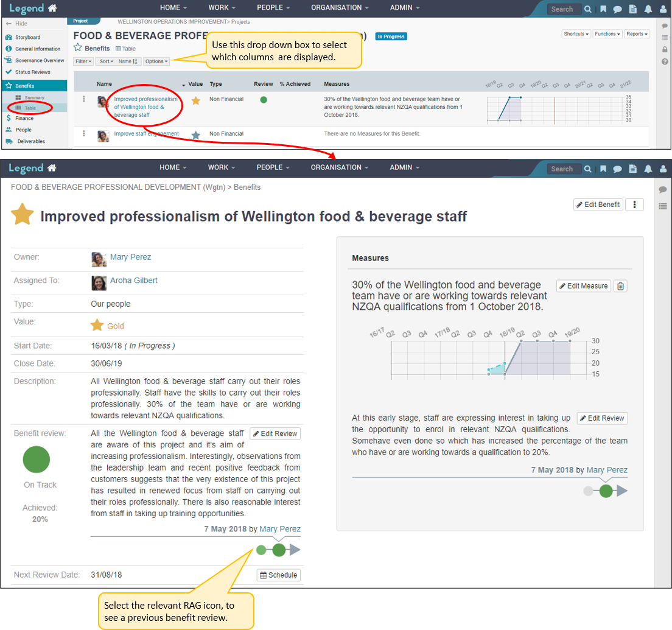Click the Benefits star outline icon in the page heading

(77, 47)
